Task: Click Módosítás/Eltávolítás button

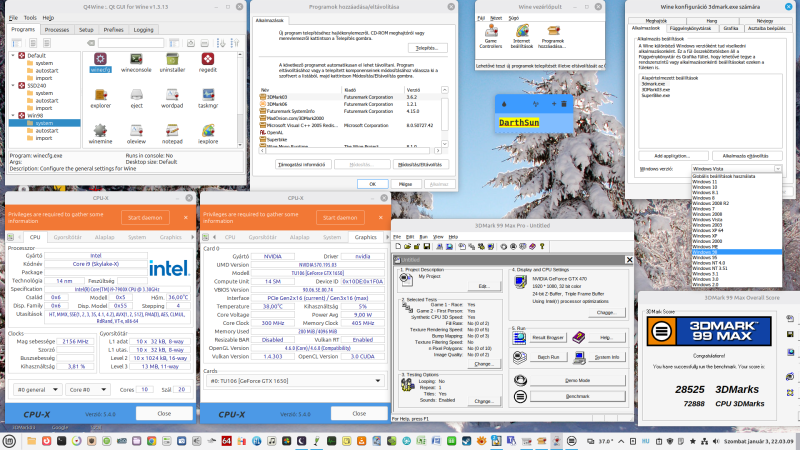Action: tap(420, 165)
